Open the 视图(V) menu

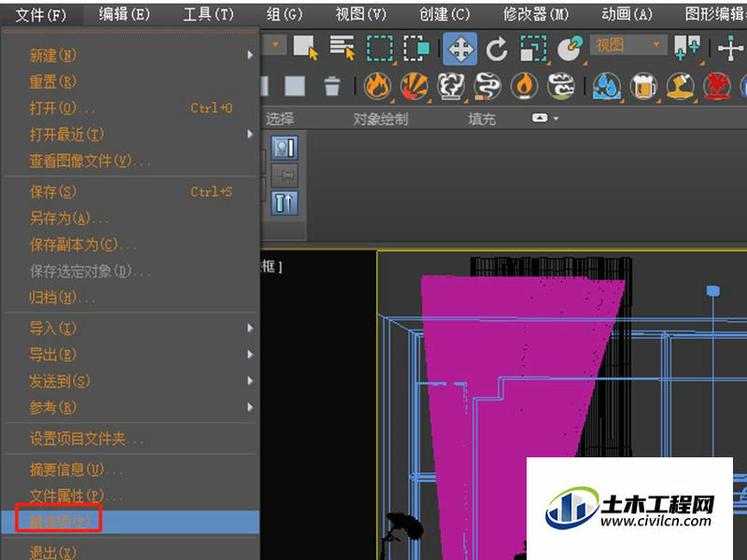(360, 14)
